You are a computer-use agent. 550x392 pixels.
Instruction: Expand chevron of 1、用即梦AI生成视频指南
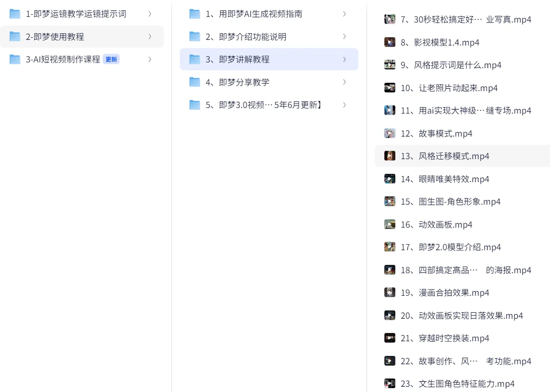[345, 14]
